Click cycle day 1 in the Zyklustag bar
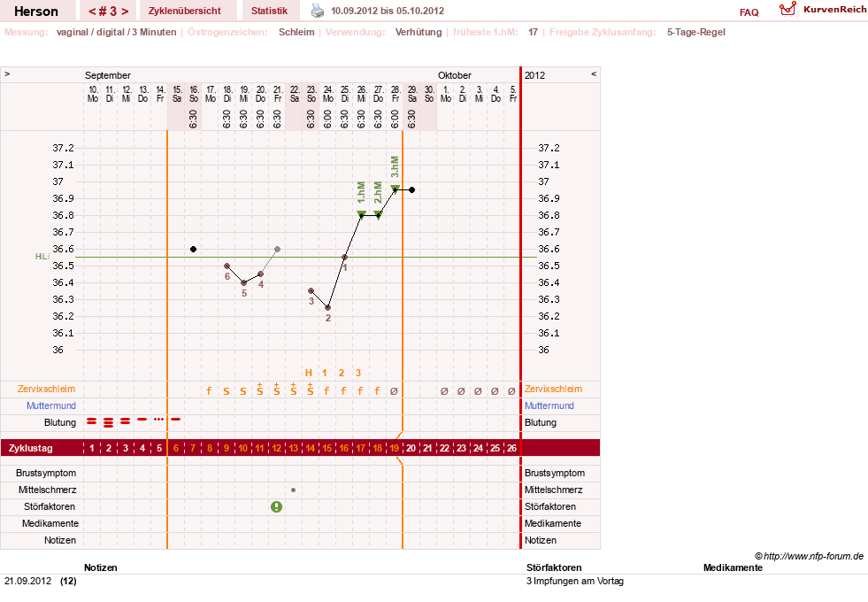 92,448
